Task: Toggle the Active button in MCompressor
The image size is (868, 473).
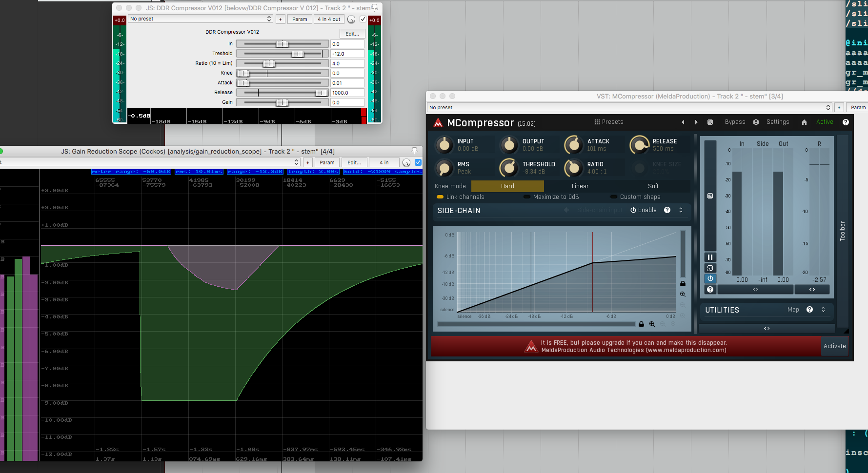Action: pyautogui.click(x=825, y=122)
